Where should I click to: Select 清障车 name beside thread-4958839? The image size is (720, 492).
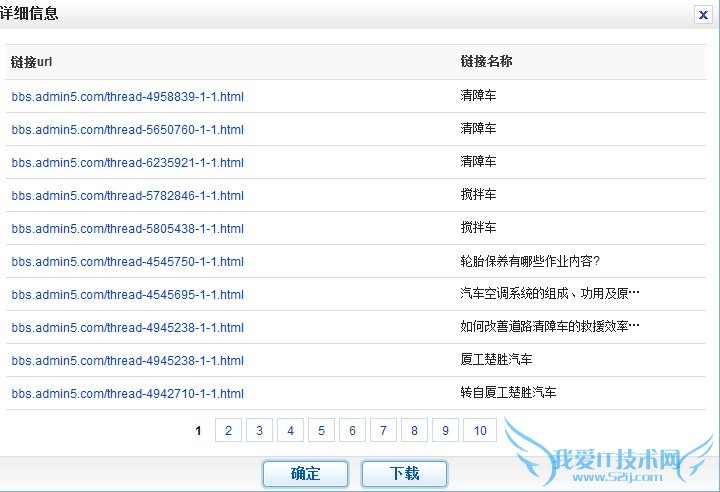pos(478,96)
